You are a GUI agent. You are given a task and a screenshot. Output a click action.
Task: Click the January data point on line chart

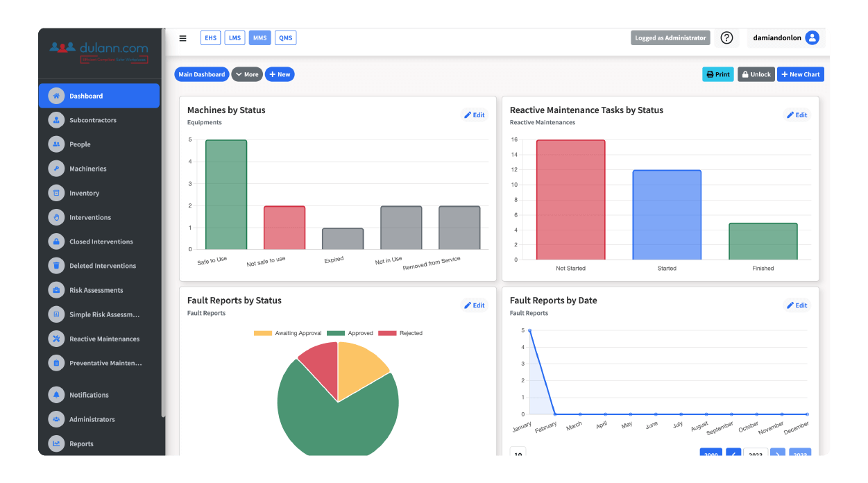click(x=529, y=330)
